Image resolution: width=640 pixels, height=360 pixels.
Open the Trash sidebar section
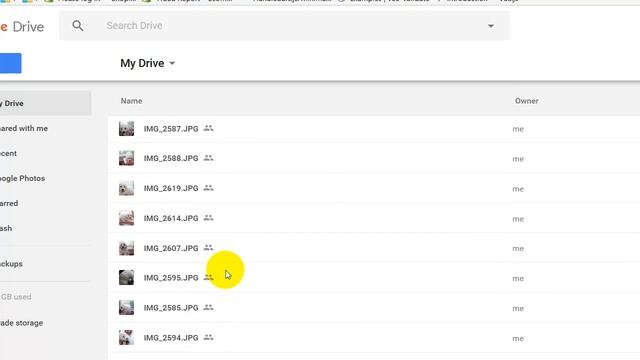pyautogui.click(x=6, y=228)
